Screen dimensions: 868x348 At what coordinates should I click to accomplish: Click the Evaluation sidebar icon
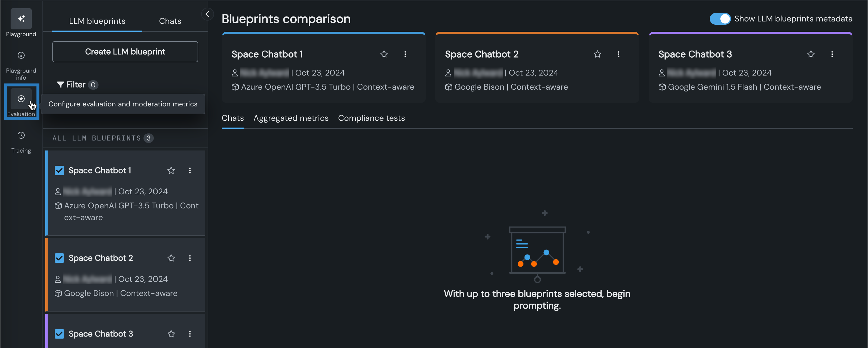tap(21, 99)
